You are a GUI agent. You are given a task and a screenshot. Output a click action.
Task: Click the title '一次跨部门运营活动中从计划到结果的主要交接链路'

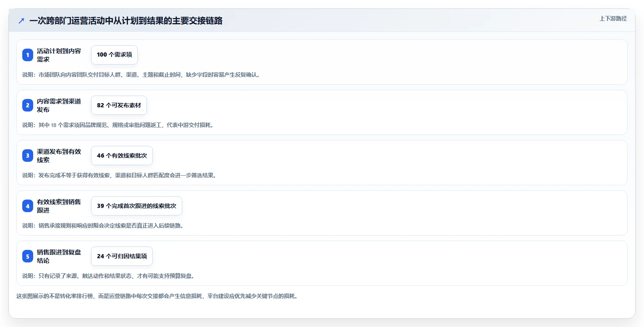pyautogui.click(x=126, y=21)
